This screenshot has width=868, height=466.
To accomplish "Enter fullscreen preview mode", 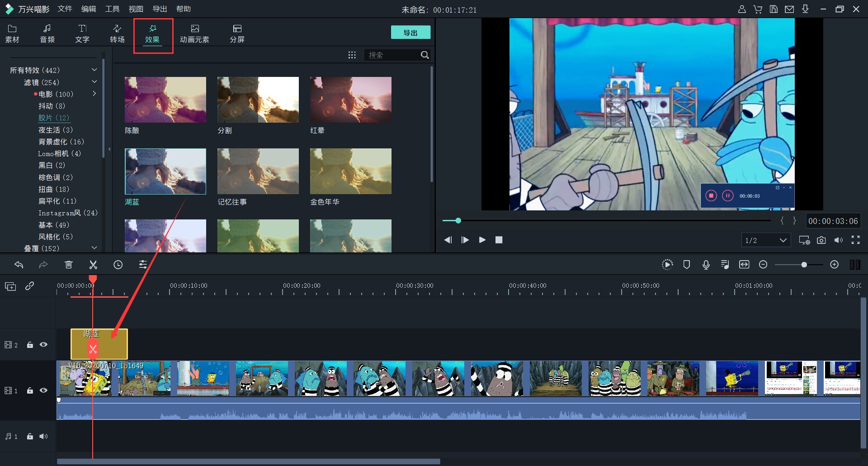I will 855,240.
